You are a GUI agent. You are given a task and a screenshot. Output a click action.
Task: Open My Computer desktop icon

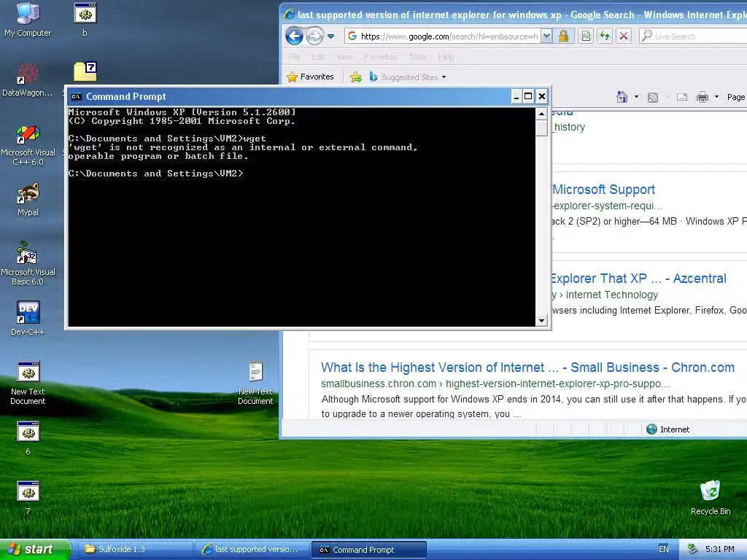28,19
